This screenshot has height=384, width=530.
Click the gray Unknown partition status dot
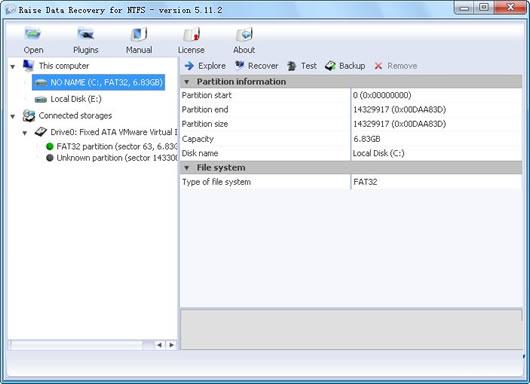coord(50,158)
